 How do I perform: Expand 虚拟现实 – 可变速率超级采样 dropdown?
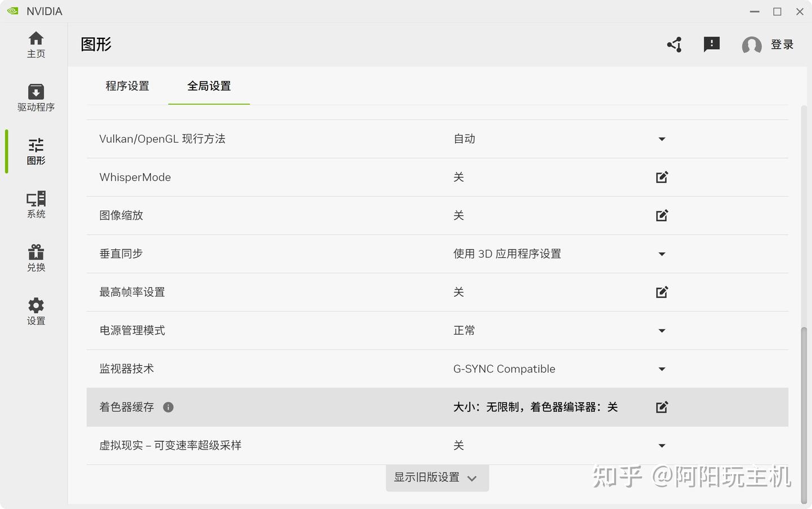tap(662, 446)
